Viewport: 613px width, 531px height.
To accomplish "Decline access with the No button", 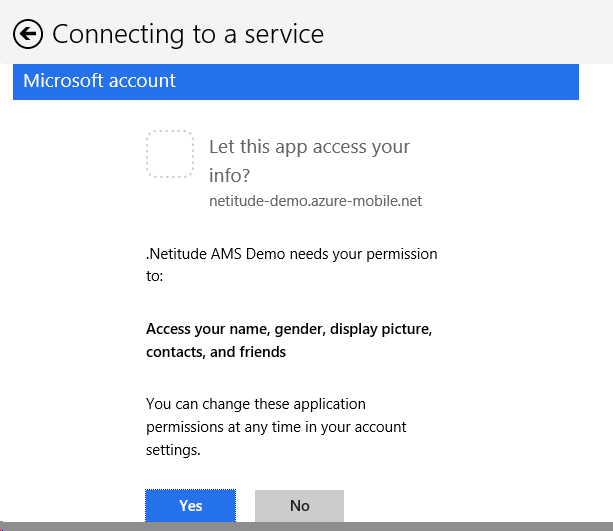I will click(299, 506).
